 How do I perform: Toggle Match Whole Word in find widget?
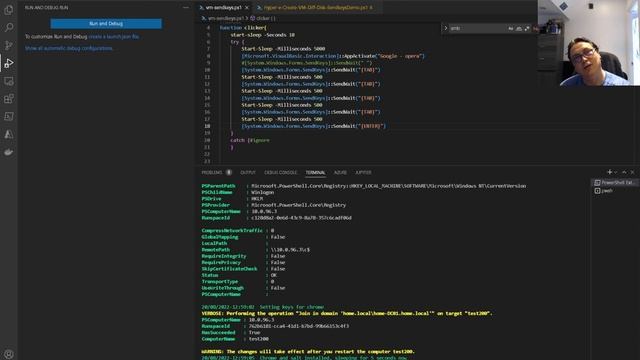(519, 28)
